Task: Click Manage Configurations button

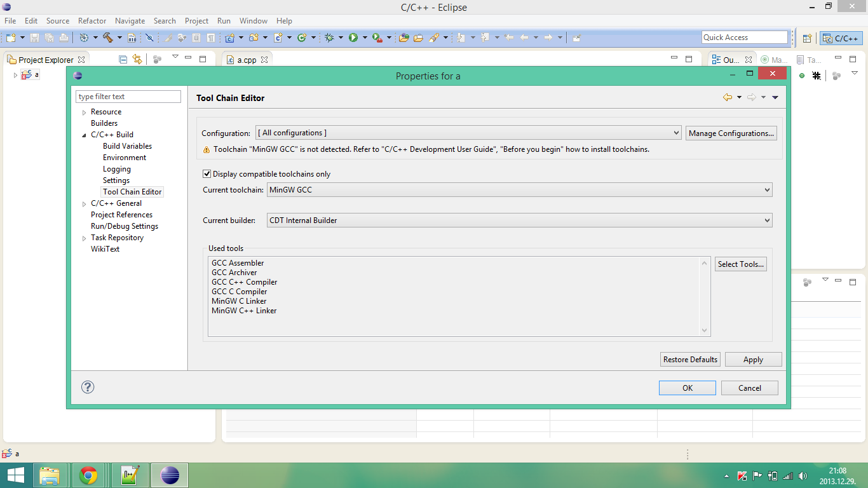Action: coord(731,133)
